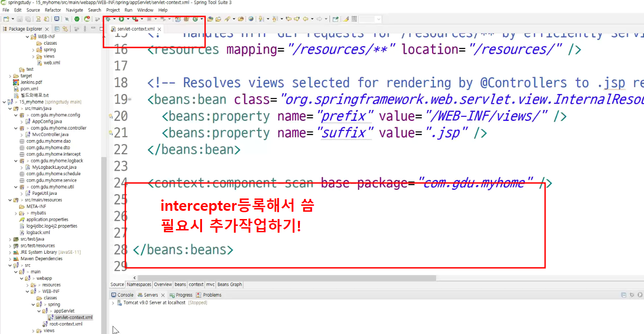Select pom.xml in Package Explorer

tap(29, 89)
